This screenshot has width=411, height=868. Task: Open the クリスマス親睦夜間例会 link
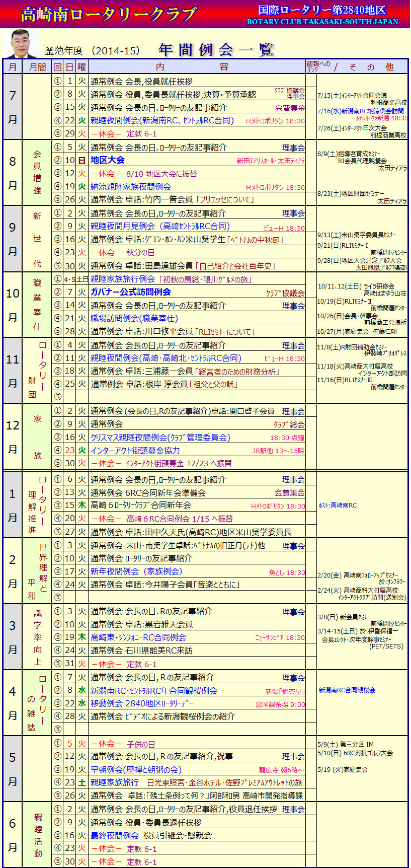point(160,438)
